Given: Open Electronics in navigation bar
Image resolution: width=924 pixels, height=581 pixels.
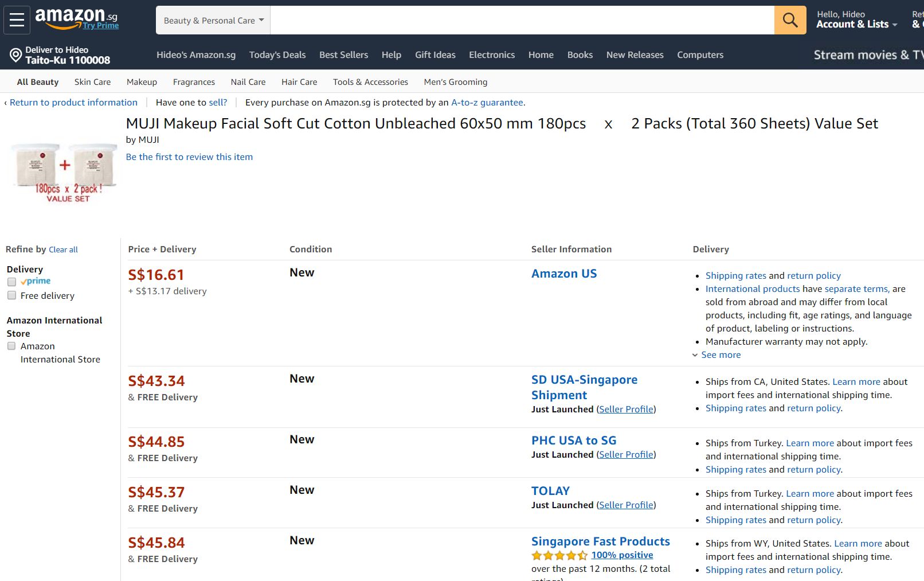Looking at the screenshot, I should pyautogui.click(x=492, y=55).
